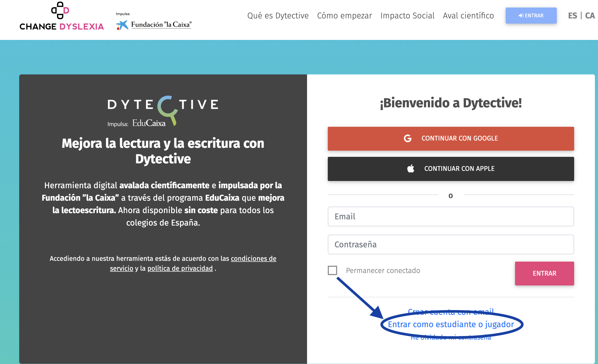Screen dimensions: 598x364
Task: Open política de privacidad link
Action: tap(180, 268)
